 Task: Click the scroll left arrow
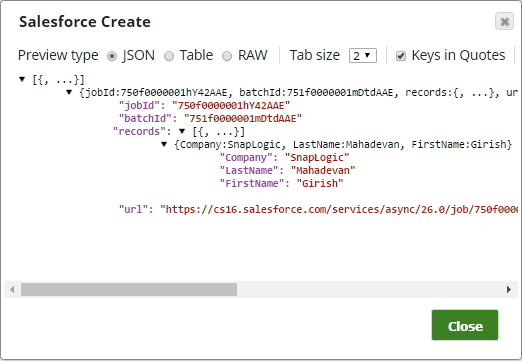point(12,289)
